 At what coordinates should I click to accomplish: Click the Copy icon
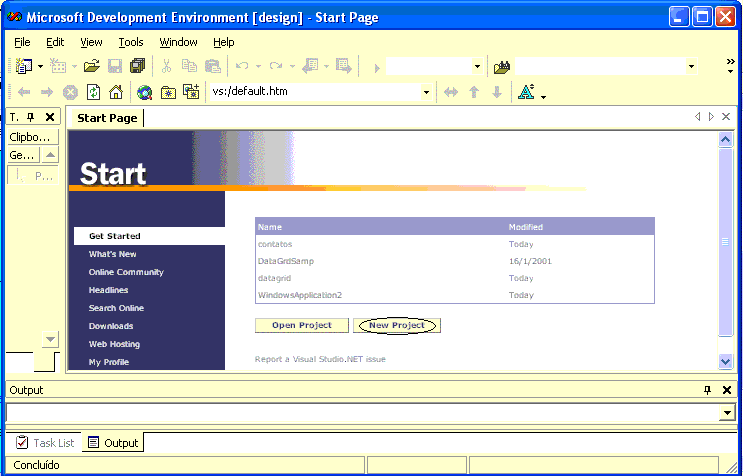pyautogui.click(x=190, y=66)
